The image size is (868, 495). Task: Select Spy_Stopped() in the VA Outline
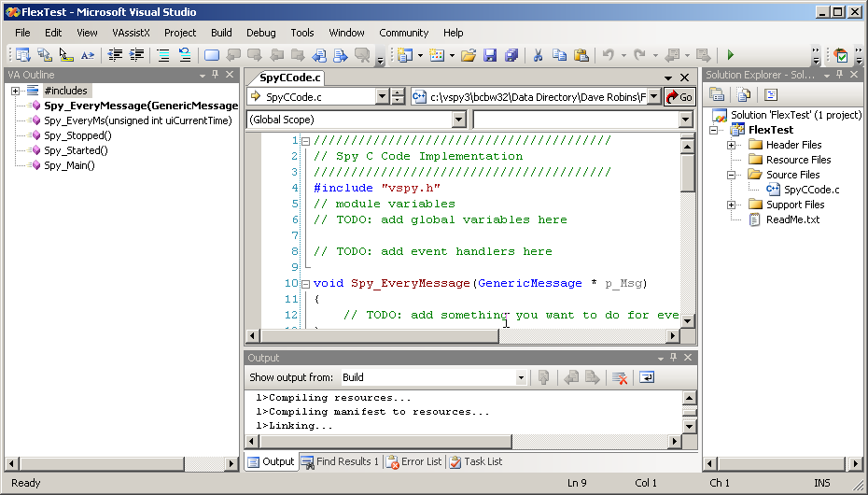pos(77,135)
